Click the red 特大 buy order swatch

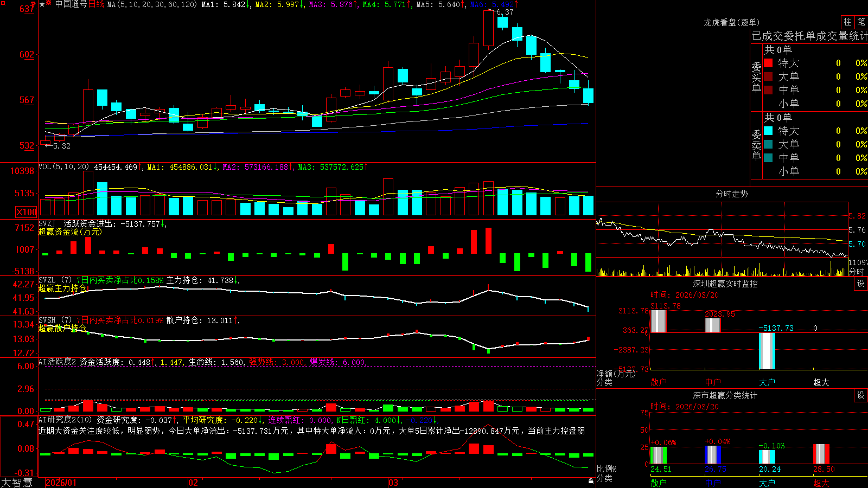(768, 63)
